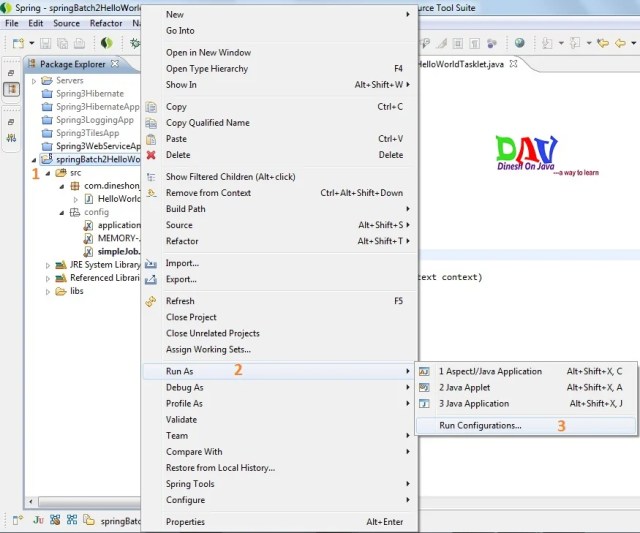This screenshot has height=533, width=640.
Task: Click the Package Explorer scroll left arrow
Action: coord(31,501)
